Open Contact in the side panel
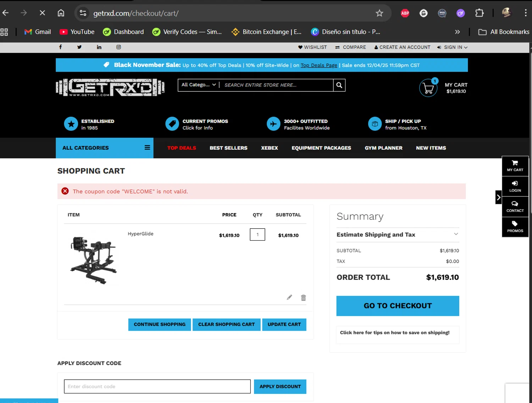The height and width of the screenshot is (403, 532). tap(515, 207)
